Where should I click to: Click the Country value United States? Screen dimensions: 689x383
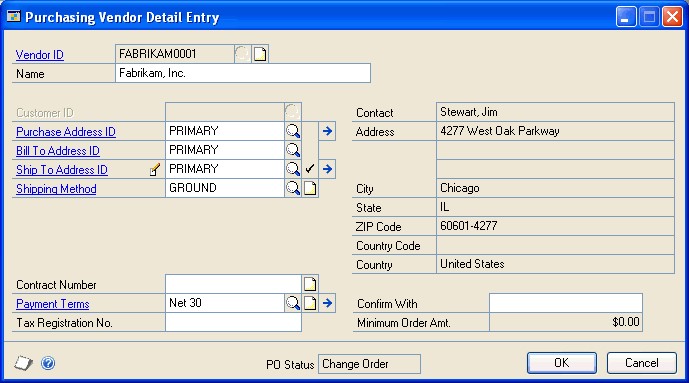click(555, 264)
